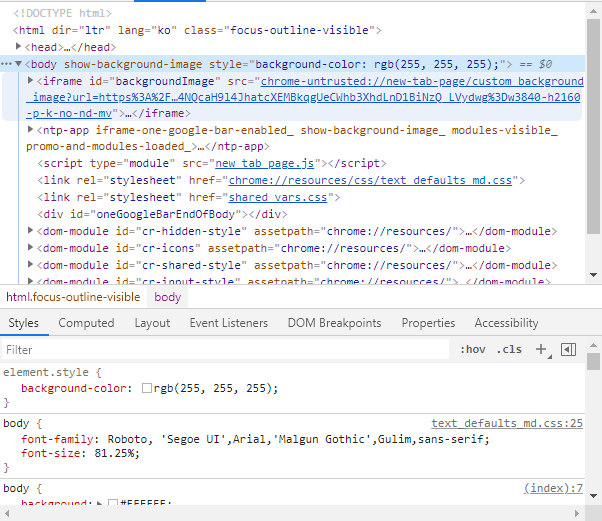Select the html dir="ltr" element row
602x521 pixels.
pos(197,30)
